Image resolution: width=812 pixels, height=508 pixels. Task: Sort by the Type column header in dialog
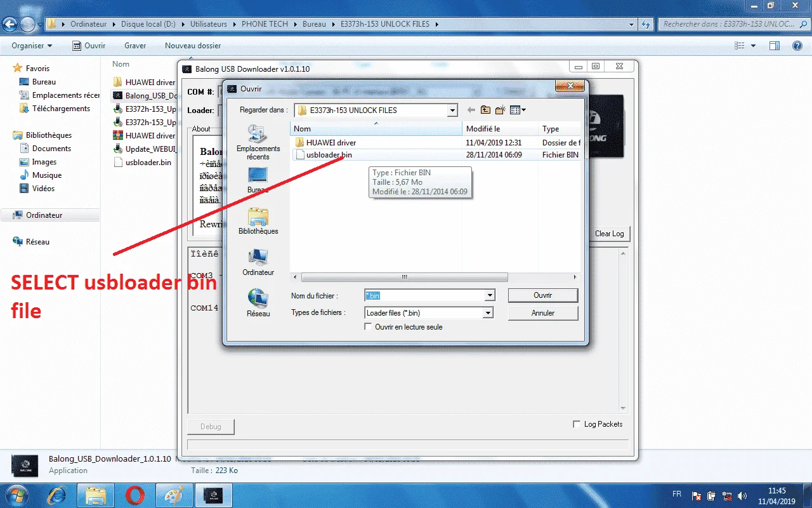[x=559, y=129]
